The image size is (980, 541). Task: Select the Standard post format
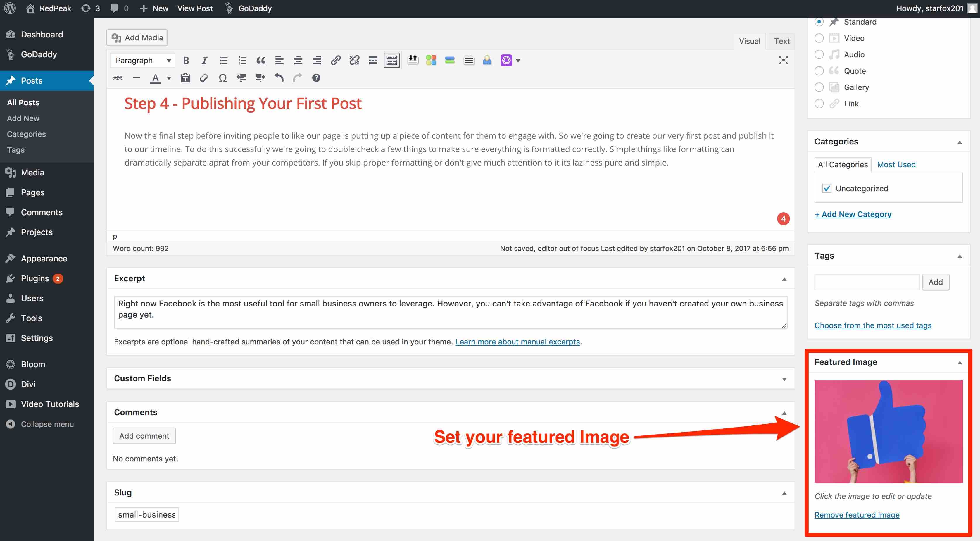819,22
